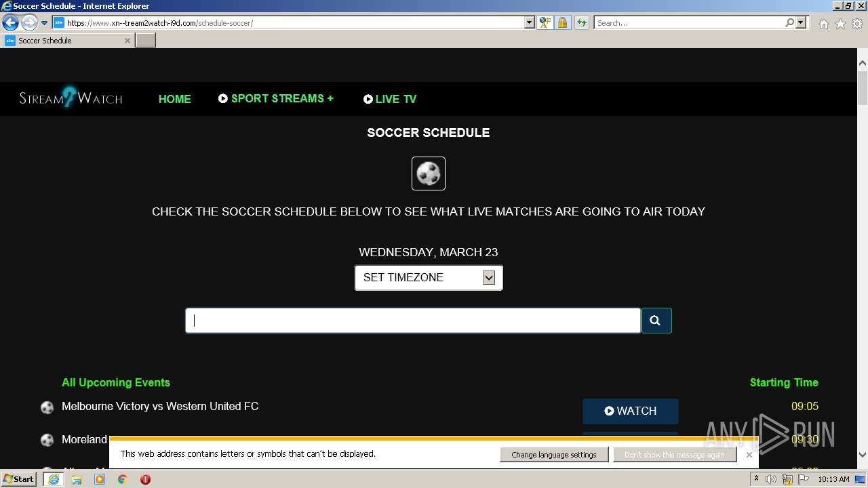Open the Tools gear icon

(856, 24)
